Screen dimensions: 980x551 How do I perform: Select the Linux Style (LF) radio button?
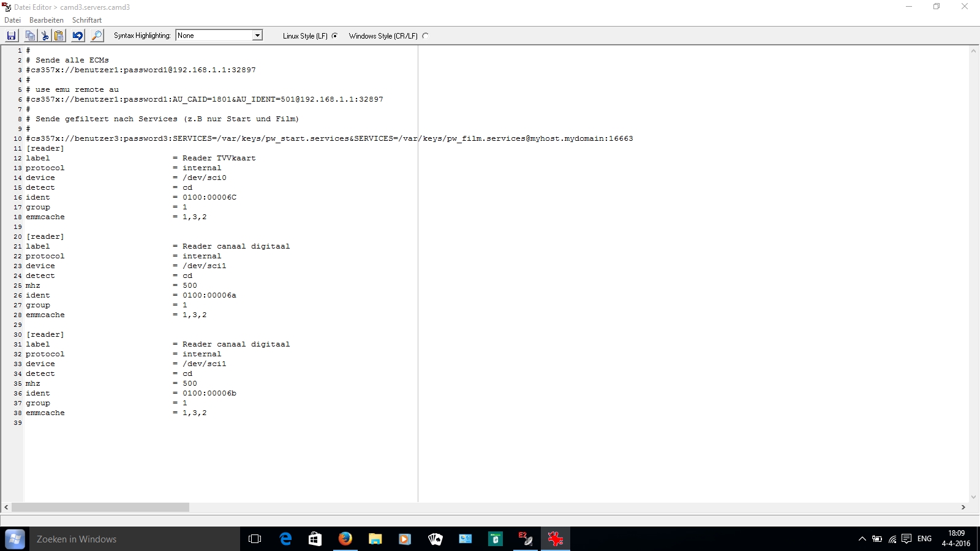coord(334,36)
